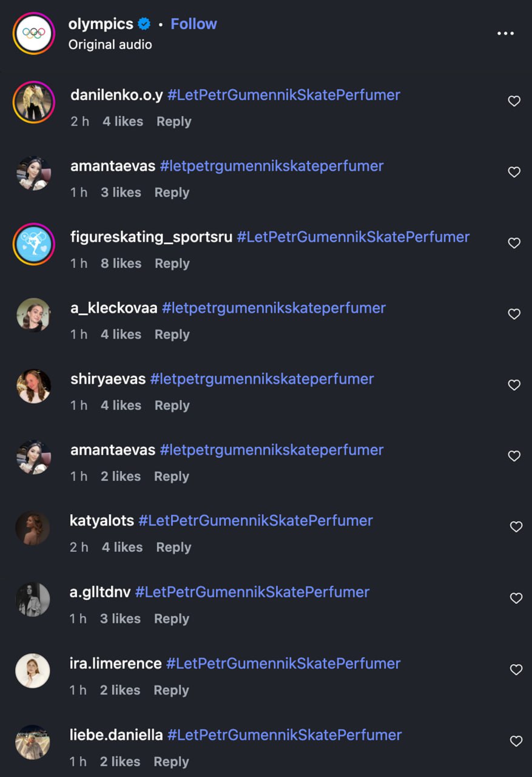The image size is (532, 777).
Task: View danilenko.o.y's avatar story
Action: tap(34, 101)
